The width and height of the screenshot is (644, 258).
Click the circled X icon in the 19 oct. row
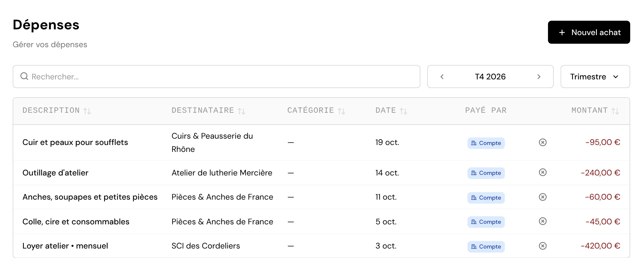(x=543, y=142)
